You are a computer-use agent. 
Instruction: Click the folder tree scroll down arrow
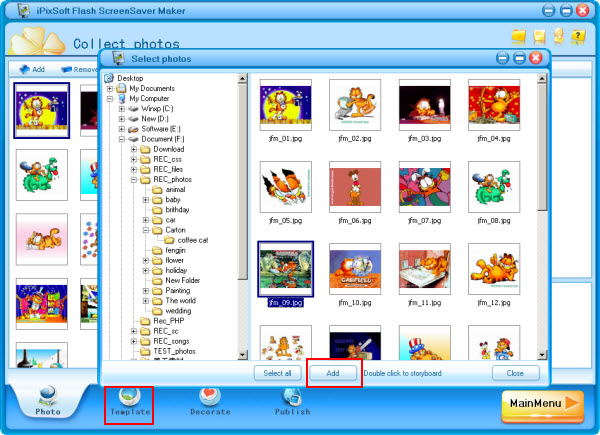(243, 355)
